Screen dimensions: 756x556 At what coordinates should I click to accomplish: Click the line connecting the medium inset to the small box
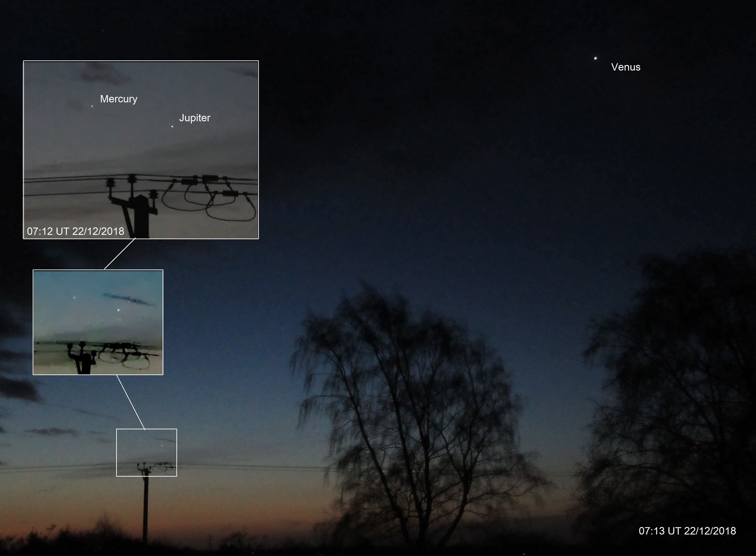pos(131,402)
